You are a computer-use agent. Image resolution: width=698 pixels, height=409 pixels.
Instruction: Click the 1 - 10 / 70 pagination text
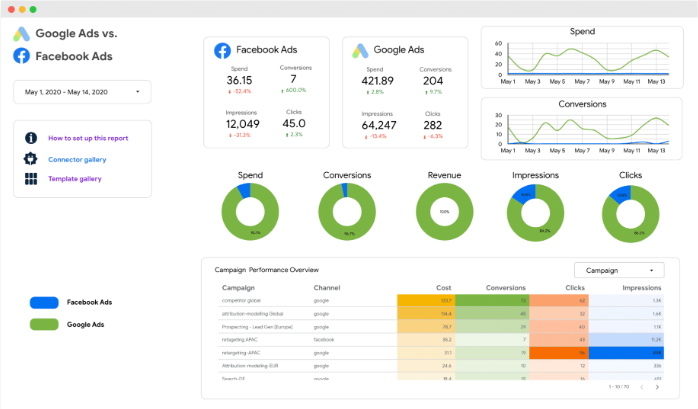(x=619, y=387)
